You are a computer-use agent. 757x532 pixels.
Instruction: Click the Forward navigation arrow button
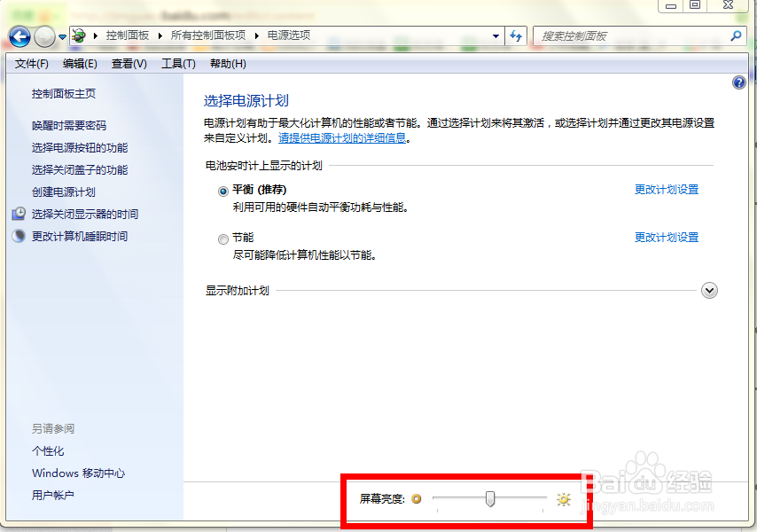pos(44,36)
